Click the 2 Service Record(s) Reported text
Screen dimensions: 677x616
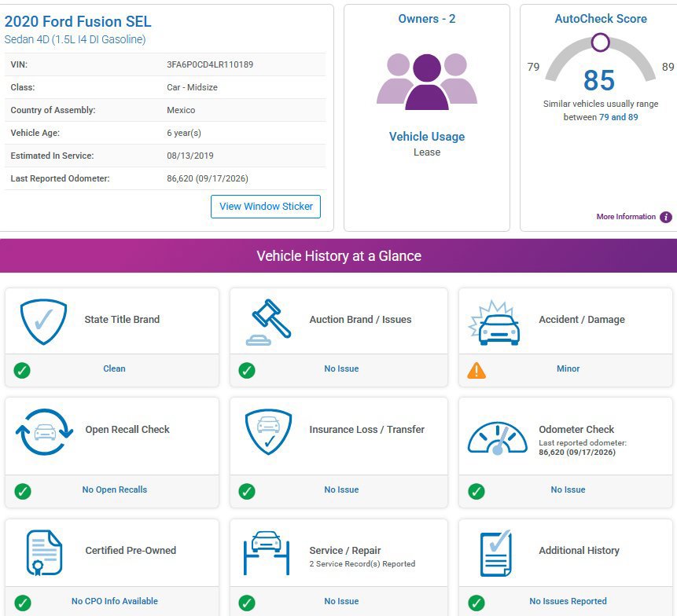[x=362, y=564]
